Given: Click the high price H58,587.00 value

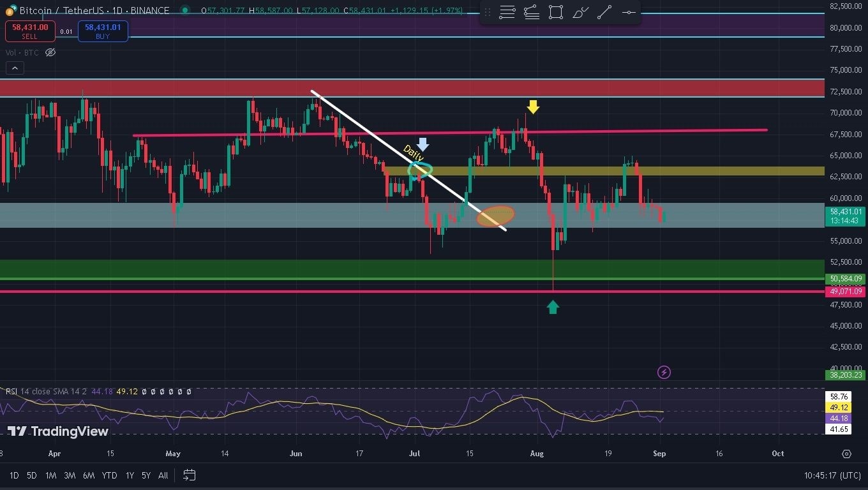Looking at the screenshot, I should 271,10.
